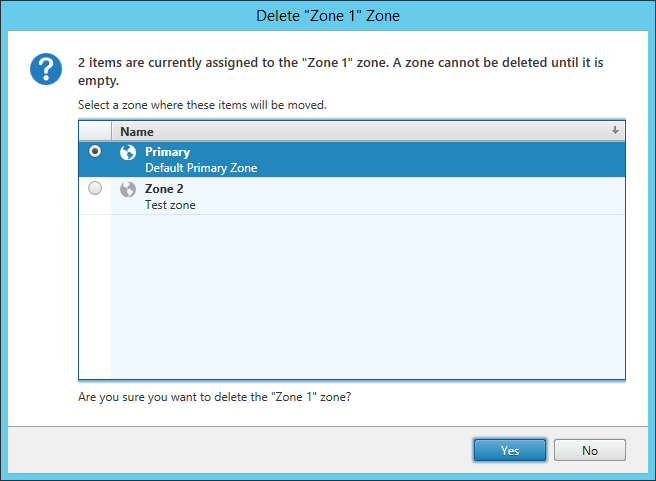Cancel deletion with the No button
656x481 pixels.
[590, 450]
